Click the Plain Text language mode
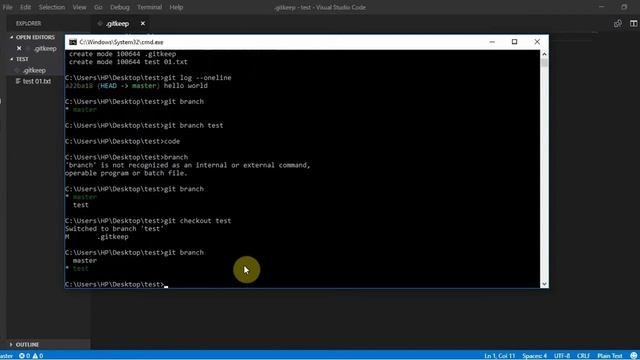 (x=610, y=356)
